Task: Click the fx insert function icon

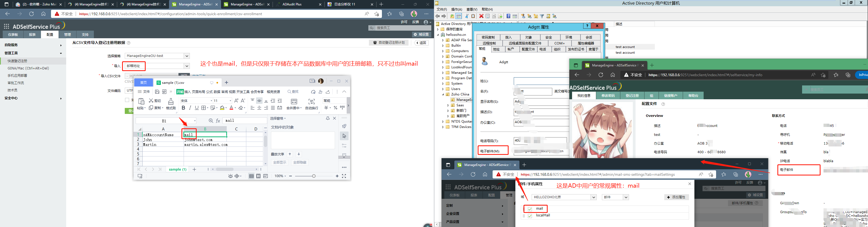Action: 218,121
